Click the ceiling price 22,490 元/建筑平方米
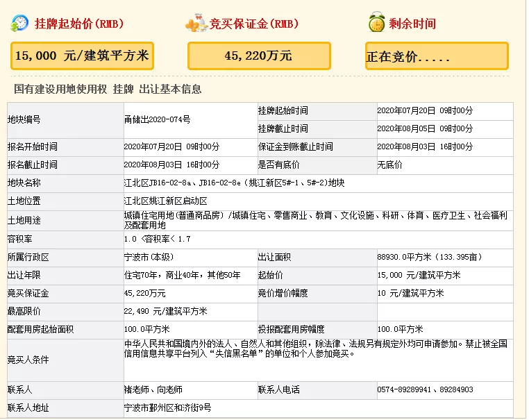 tap(166, 312)
